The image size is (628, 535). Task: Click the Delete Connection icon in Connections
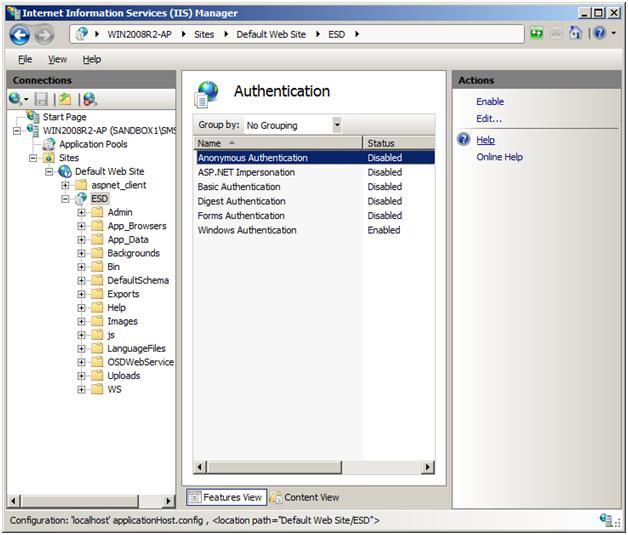(90, 99)
